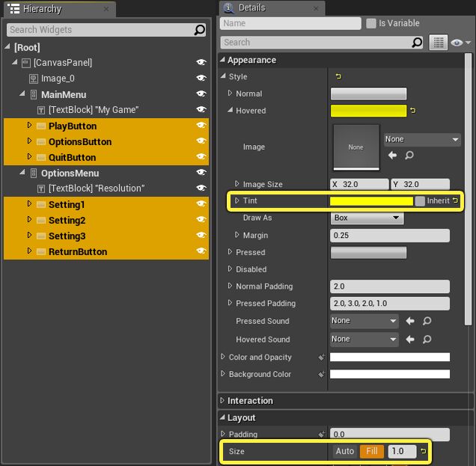Reset the Size value to default
The image size is (476, 466).
(423, 451)
